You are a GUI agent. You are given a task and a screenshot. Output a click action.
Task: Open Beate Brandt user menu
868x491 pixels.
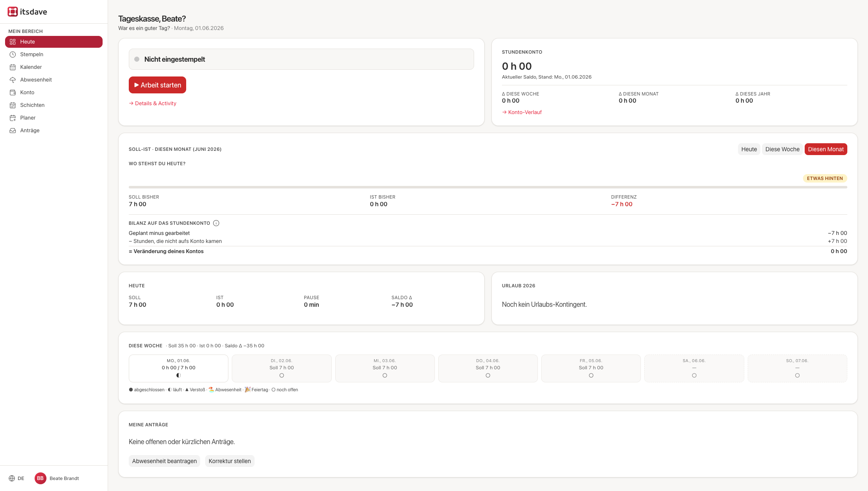[x=57, y=478]
